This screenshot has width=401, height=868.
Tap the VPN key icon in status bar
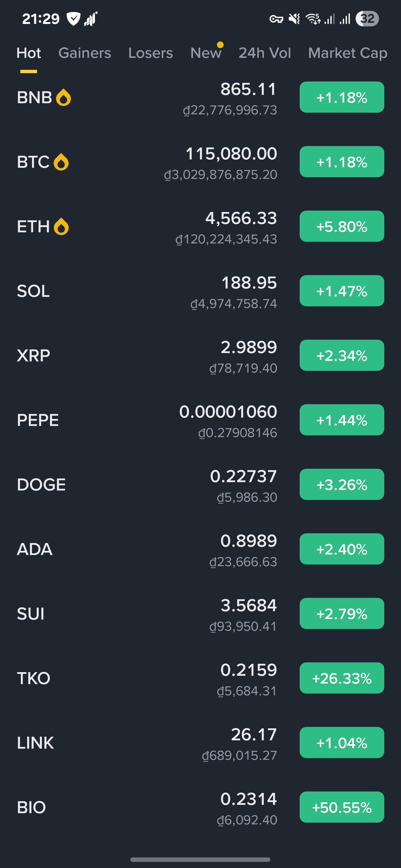click(x=276, y=19)
